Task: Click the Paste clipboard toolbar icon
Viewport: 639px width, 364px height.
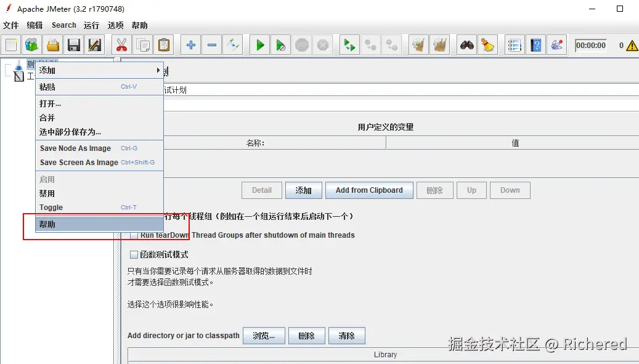Action: [x=163, y=45]
